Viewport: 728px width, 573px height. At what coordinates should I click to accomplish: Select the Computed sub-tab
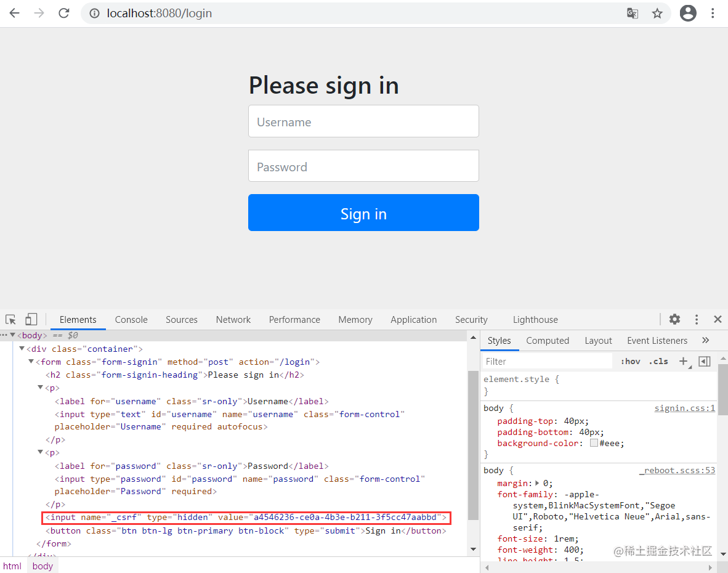[x=548, y=340]
